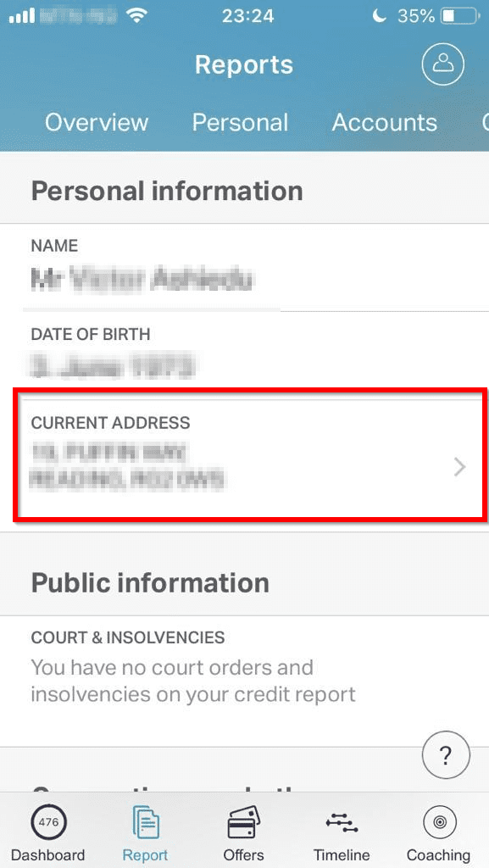Open the Offers credit cards icon
Image resolution: width=489 pixels, height=868 pixels.
[x=243, y=822]
